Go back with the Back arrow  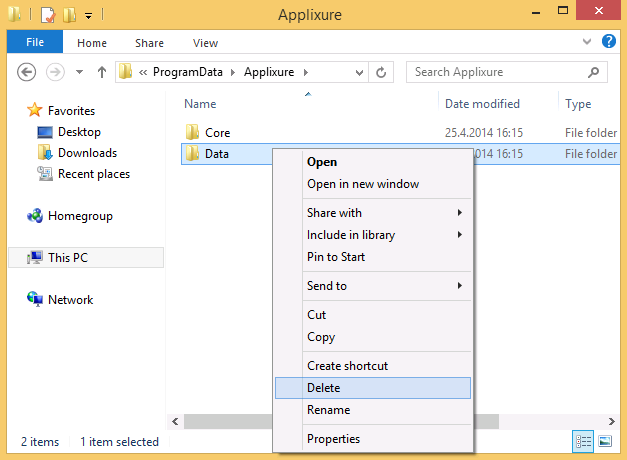pos(26,72)
